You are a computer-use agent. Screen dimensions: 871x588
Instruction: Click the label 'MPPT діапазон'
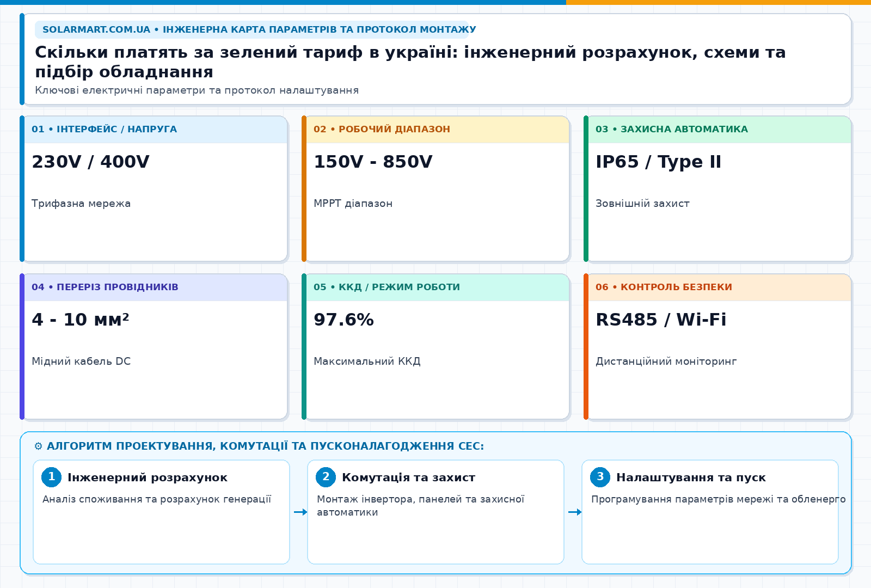tap(353, 204)
